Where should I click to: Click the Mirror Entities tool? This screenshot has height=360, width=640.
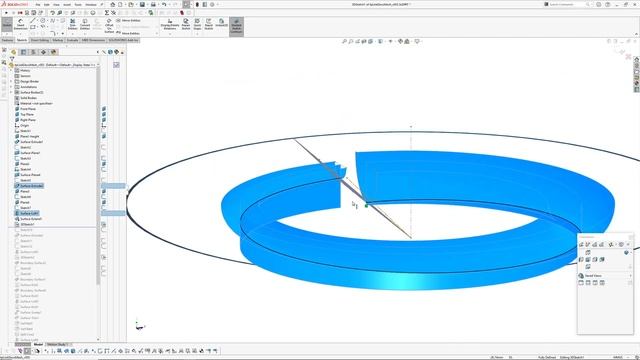click(128, 20)
